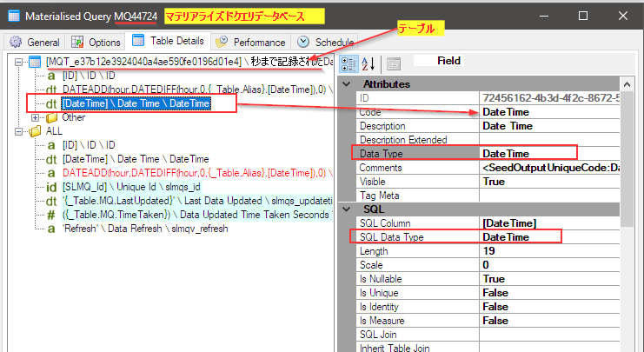Screen dimensions: 644x352
Task: Click the Options tab chart icon
Action: (77, 42)
